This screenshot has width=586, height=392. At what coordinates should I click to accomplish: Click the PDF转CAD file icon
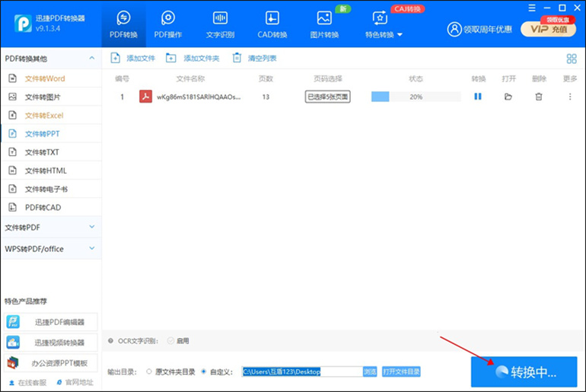point(12,207)
